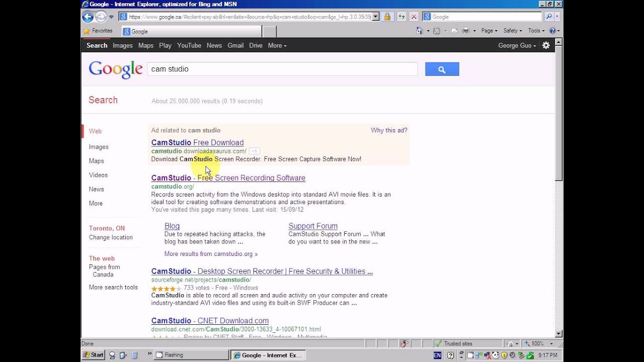
Task: Click the EN language indicator
Action: [x=437, y=355]
